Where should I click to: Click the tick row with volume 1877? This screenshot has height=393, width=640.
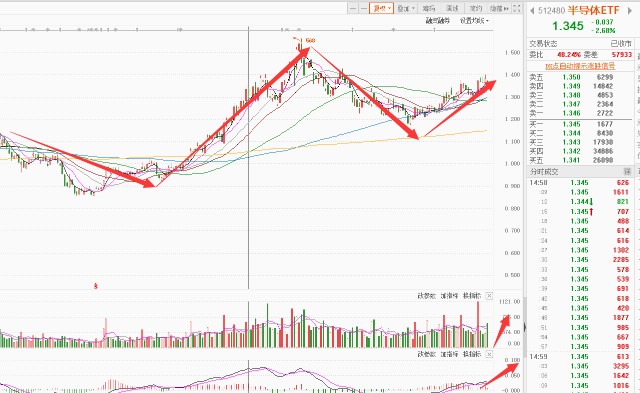pos(580,318)
